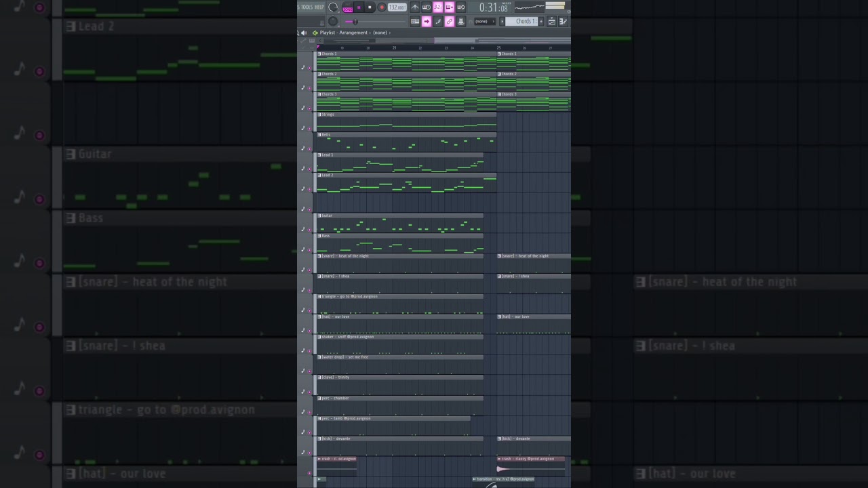Click the Playlist - Arrangement breadcrumb
Image resolution: width=868 pixels, height=488 pixels.
(343, 33)
